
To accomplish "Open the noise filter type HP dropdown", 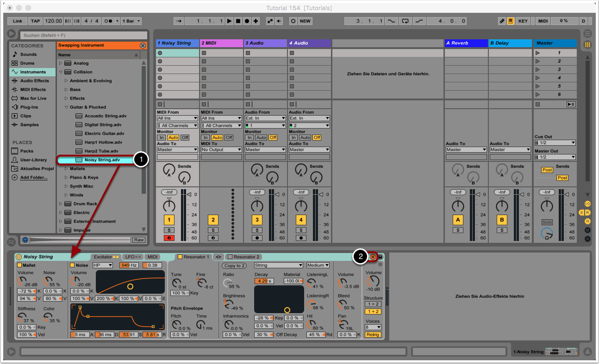I will [x=102, y=265].
